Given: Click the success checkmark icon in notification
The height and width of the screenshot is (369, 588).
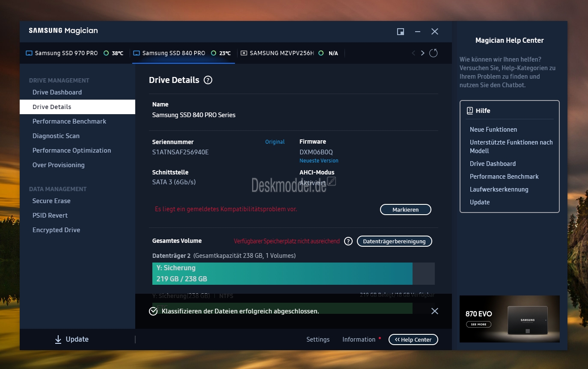Looking at the screenshot, I should click(x=153, y=311).
